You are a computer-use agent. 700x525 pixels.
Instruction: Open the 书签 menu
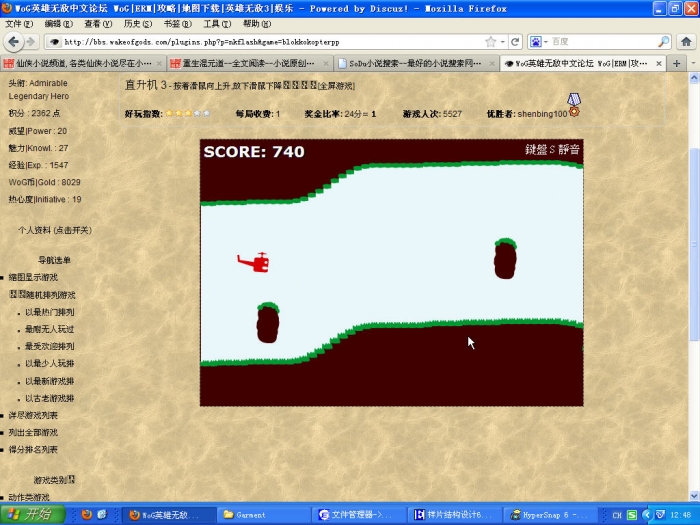click(x=178, y=24)
